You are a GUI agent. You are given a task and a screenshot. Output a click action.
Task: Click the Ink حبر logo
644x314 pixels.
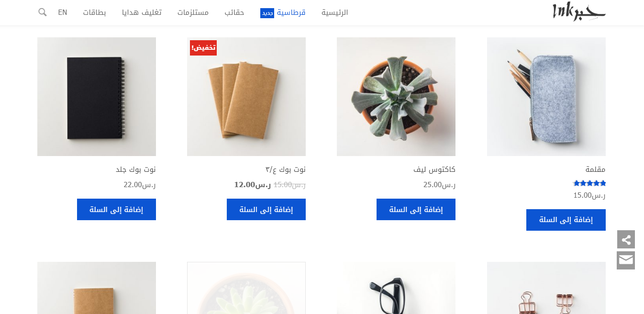point(579,11)
